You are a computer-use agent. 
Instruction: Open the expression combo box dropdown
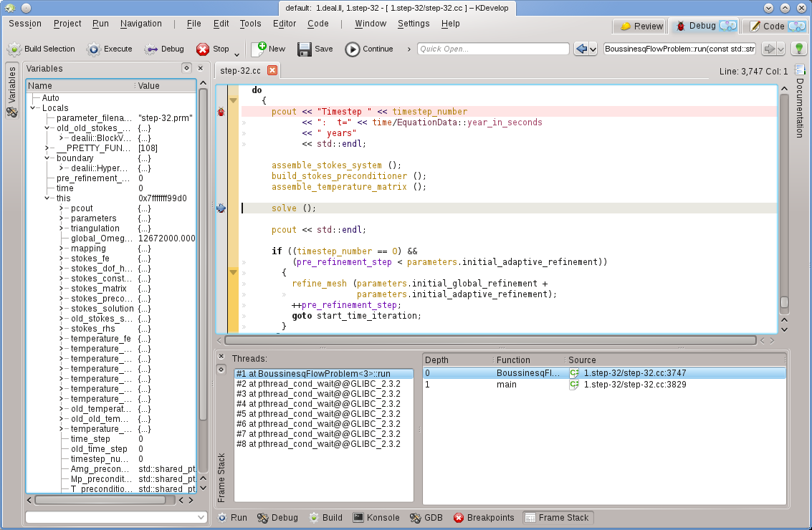click(x=201, y=517)
